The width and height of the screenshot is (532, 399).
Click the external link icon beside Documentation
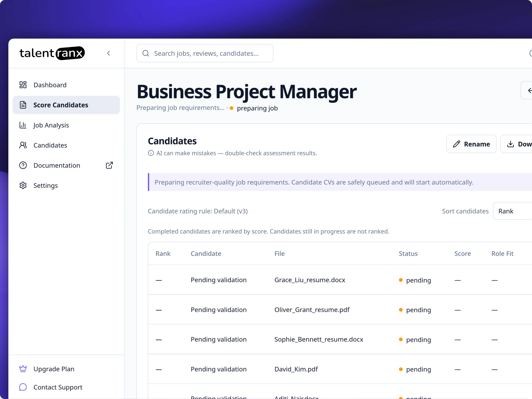pos(109,165)
